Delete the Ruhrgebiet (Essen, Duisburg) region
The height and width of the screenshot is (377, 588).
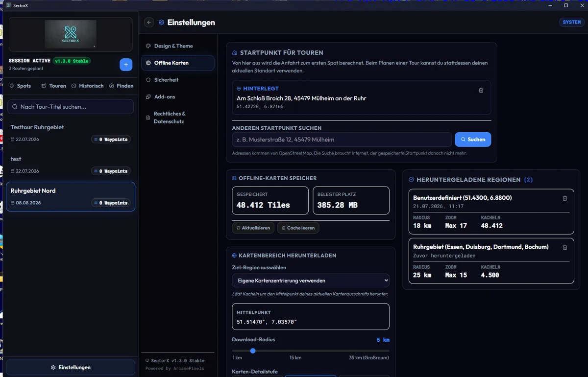(x=564, y=247)
